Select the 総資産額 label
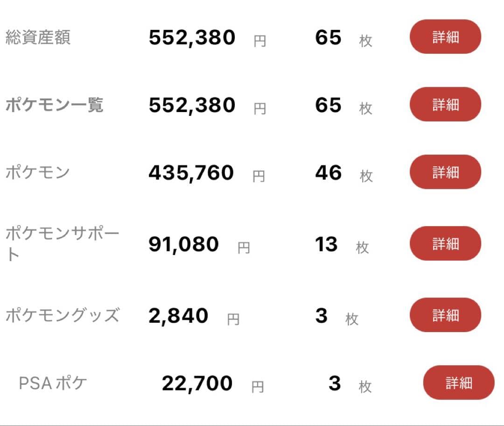The image size is (504, 426). coord(38,37)
